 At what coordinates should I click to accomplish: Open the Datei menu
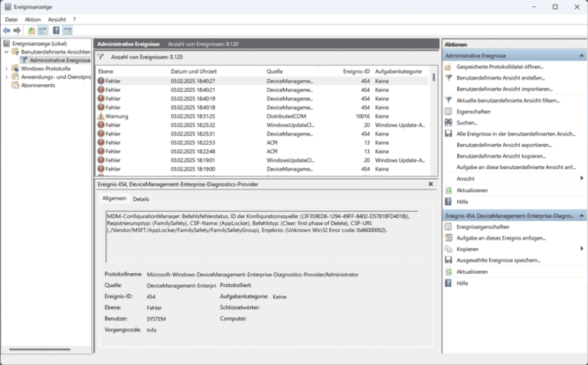pos(11,19)
